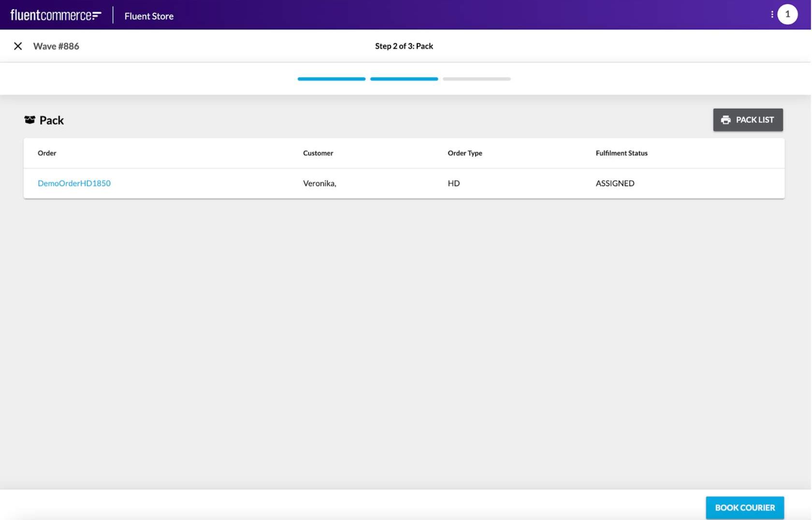Click the Wave #886 title text
Screen dimensions: 812x520
(56, 46)
